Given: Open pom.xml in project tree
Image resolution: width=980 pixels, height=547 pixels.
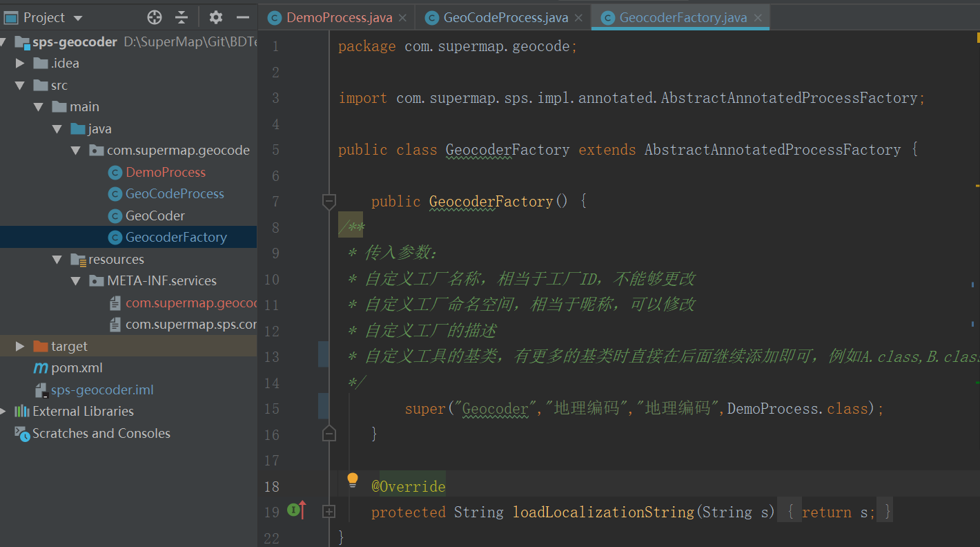Looking at the screenshot, I should click(77, 368).
